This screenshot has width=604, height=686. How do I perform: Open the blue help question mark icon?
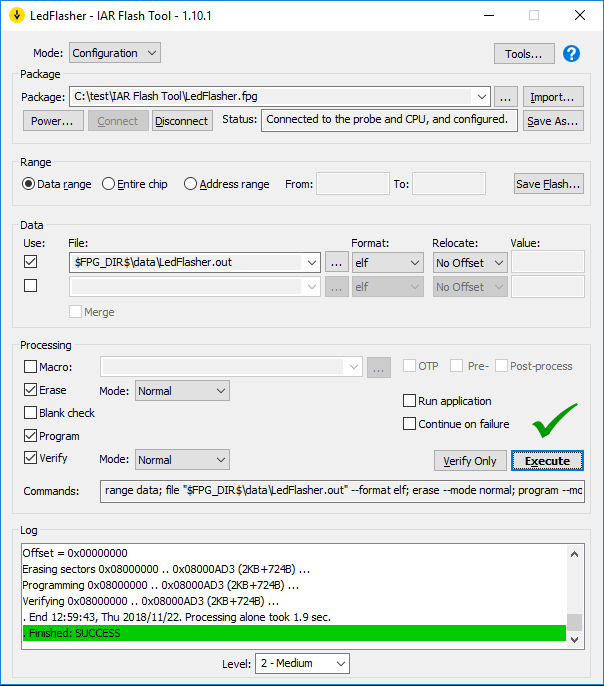point(571,54)
